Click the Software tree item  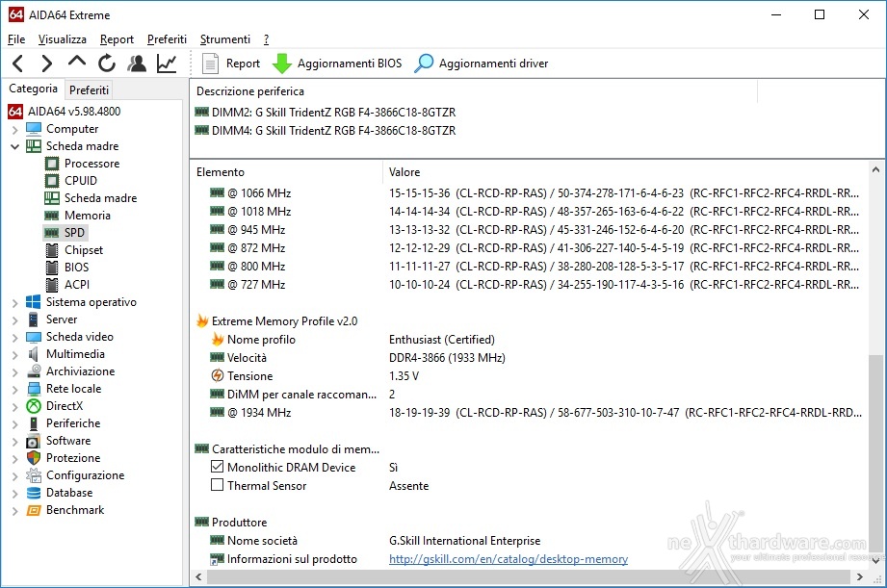[68, 441]
